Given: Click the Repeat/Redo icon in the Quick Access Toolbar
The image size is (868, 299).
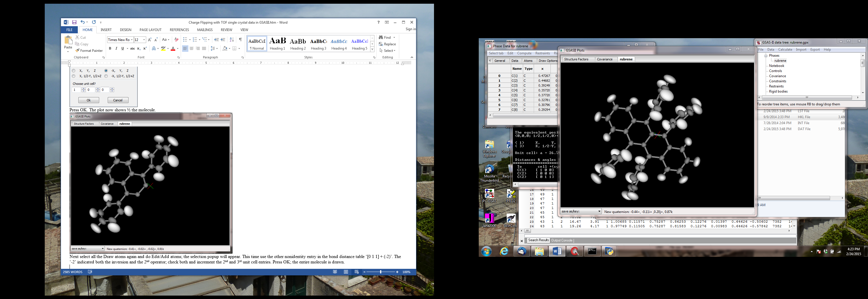Looking at the screenshot, I should (94, 22).
